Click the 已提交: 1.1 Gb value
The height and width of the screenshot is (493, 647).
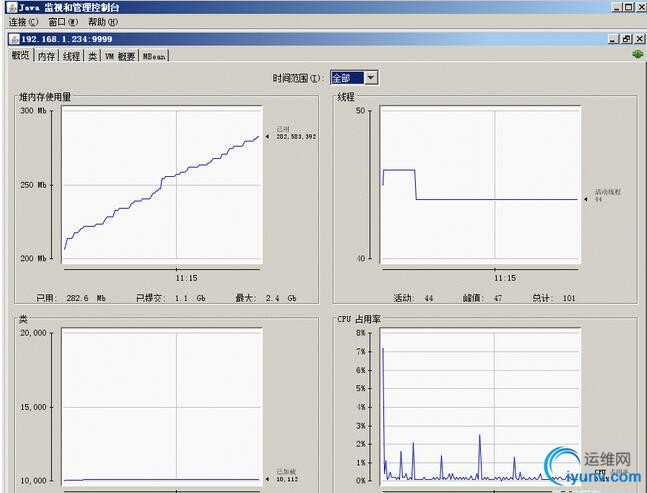[171, 298]
